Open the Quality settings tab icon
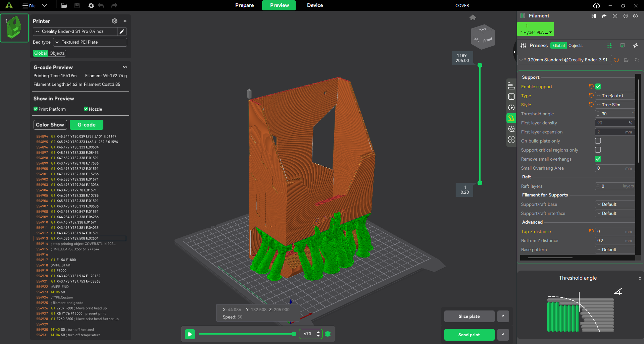The height and width of the screenshot is (344, 644). point(511,86)
